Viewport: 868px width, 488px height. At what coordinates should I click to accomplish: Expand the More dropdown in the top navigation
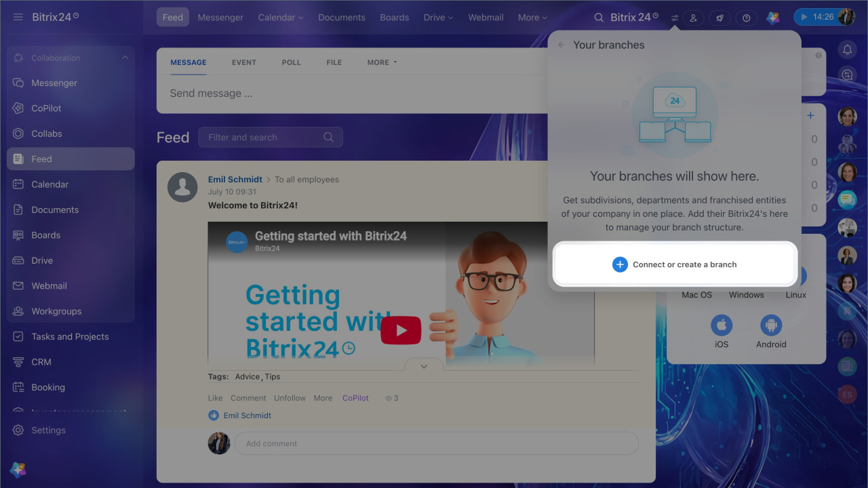(532, 18)
